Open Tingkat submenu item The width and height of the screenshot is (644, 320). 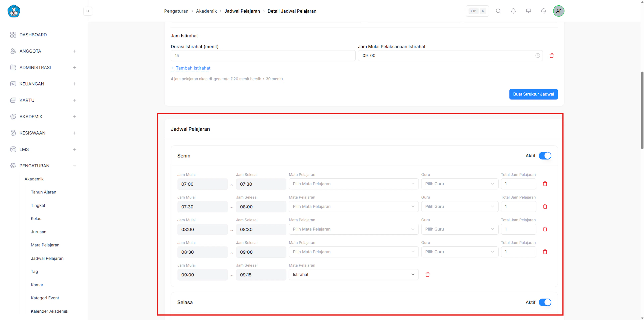click(38, 205)
